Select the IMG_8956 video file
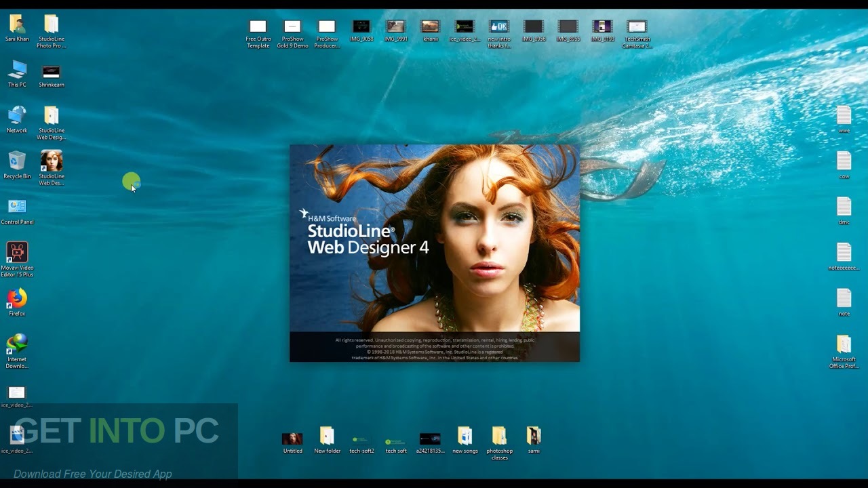The height and width of the screenshot is (488, 868). [x=534, y=27]
